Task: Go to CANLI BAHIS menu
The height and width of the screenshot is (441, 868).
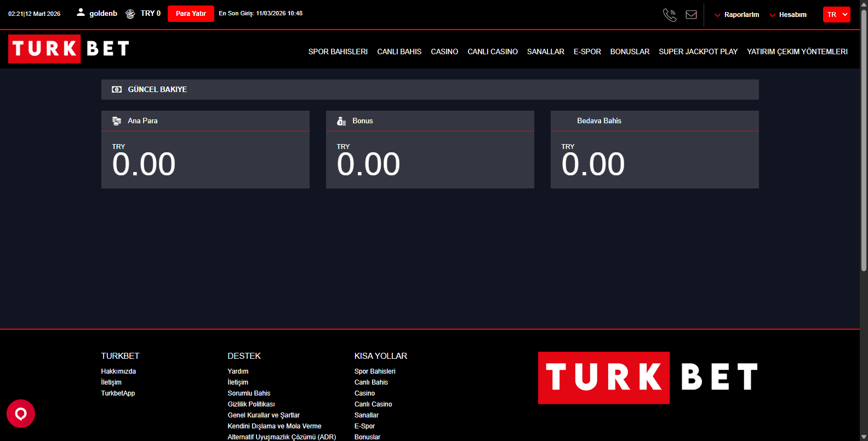Action: click(x=399, y=51)
